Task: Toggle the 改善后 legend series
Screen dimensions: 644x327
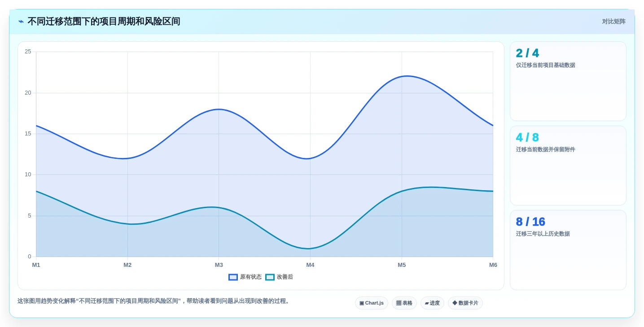Action: pos(279,277)
